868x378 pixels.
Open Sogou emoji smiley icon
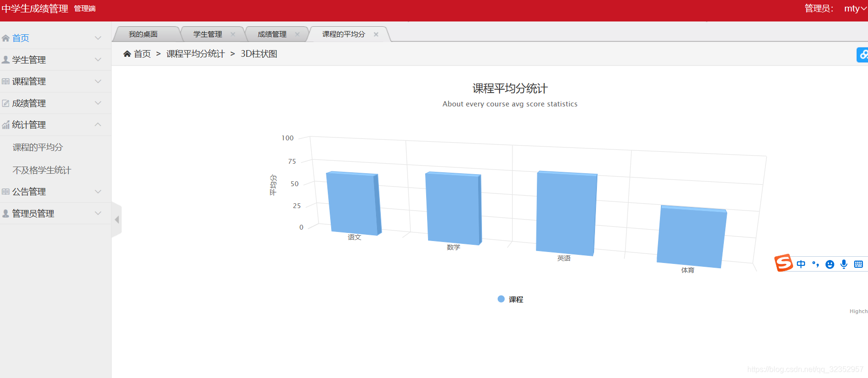pos(830,264)
